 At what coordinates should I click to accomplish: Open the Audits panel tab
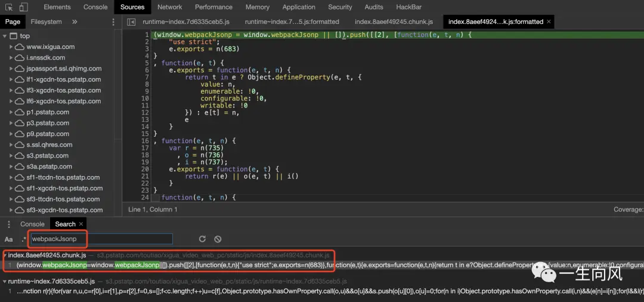click(x=374, y=7)
